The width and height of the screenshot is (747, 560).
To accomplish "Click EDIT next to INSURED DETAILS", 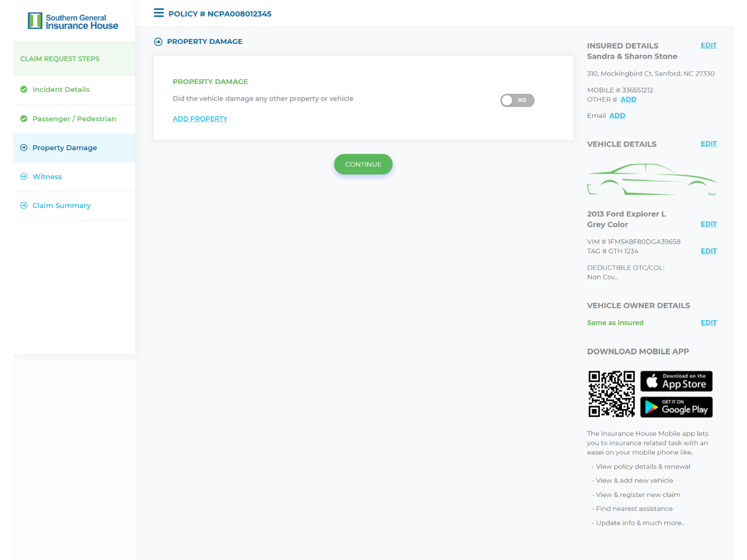I will coord(708,45).
